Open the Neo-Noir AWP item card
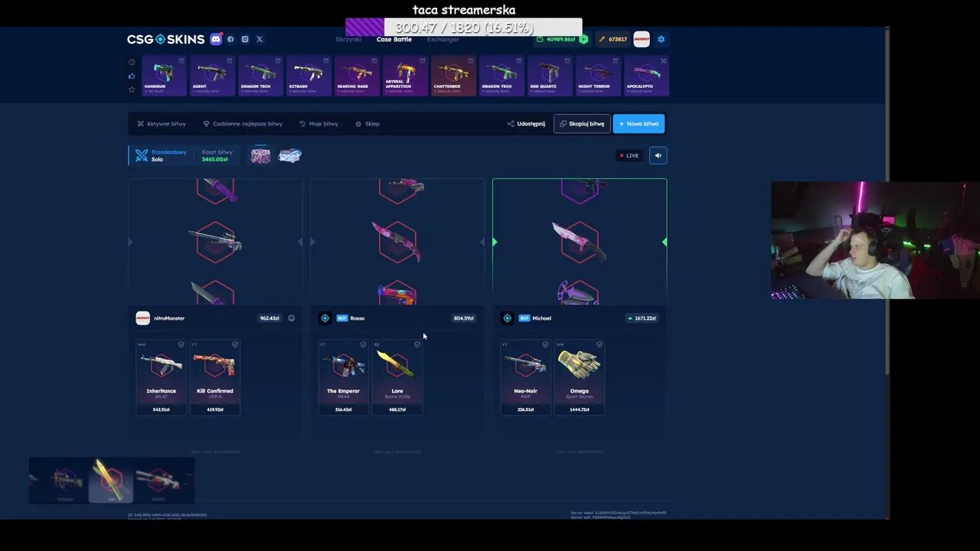The height and width of the screenshot is (551, 980). click(525, 377)
